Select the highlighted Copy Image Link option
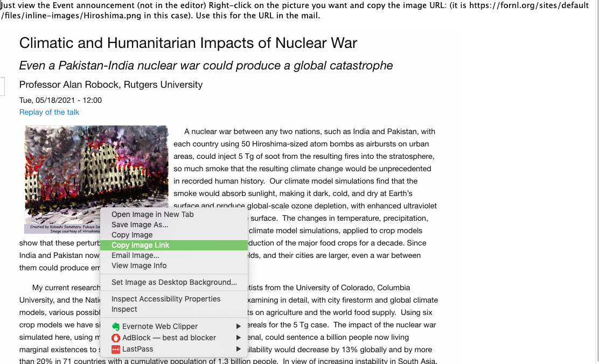Image resolution: width=599 pixels, height=364 pixels. (x=140, y=245)
